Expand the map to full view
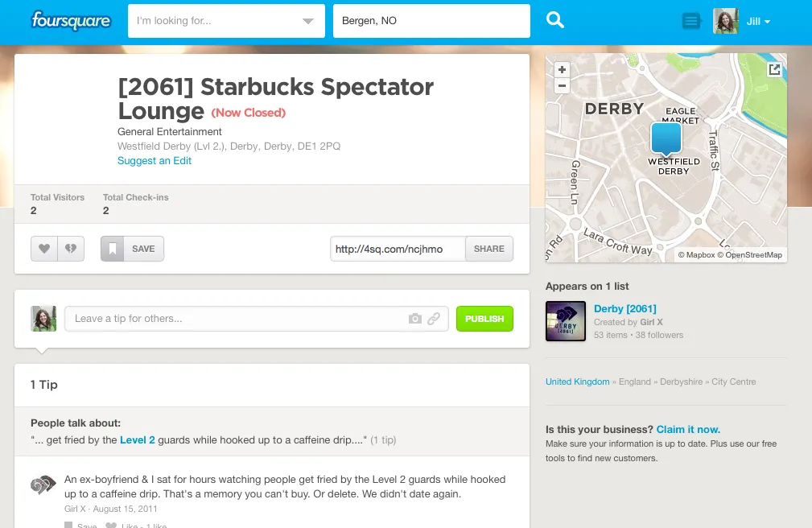 pyautogui.click(x=774, y=70)
